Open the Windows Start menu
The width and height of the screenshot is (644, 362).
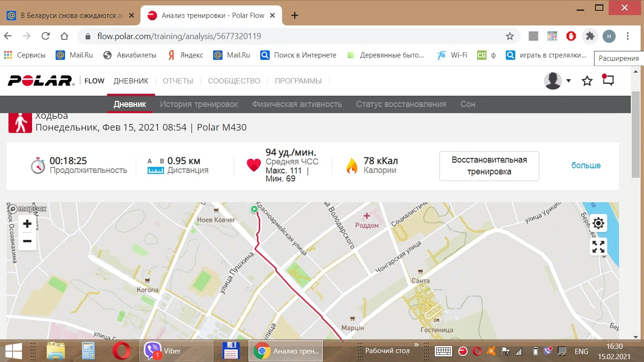13,351
